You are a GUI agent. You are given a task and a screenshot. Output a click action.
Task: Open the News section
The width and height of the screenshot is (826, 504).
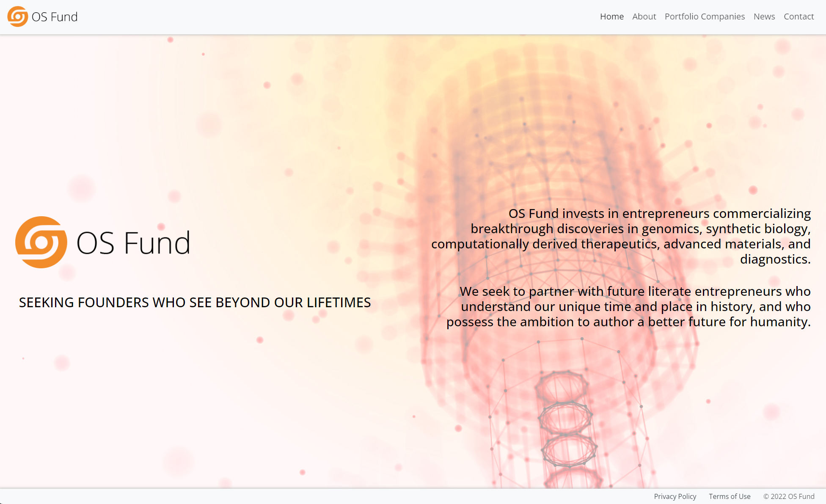[x=764, y=17]
